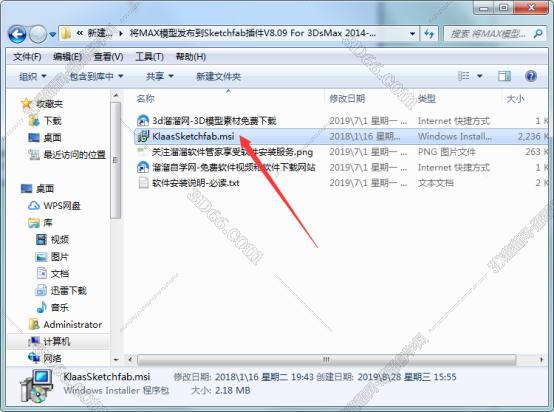Image resolution: width=554 pixels, height=412 pixels.
Task: Expand the address bar history dropdown
Action: pos(412,34)
